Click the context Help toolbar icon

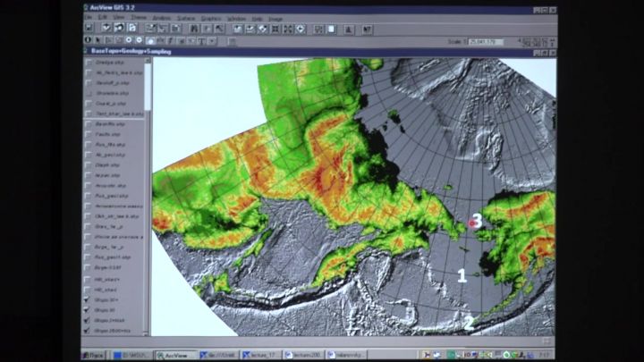click(368, 29)
